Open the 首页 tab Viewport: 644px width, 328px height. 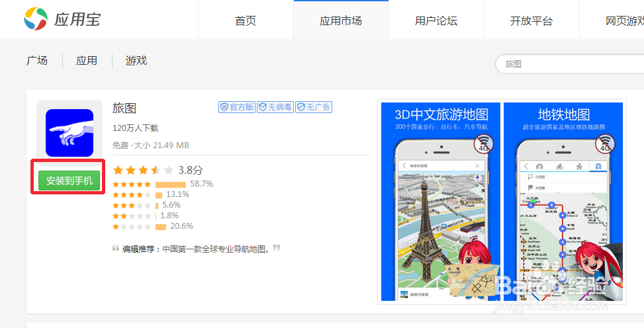pyautogui.click(x=246, y=20)
